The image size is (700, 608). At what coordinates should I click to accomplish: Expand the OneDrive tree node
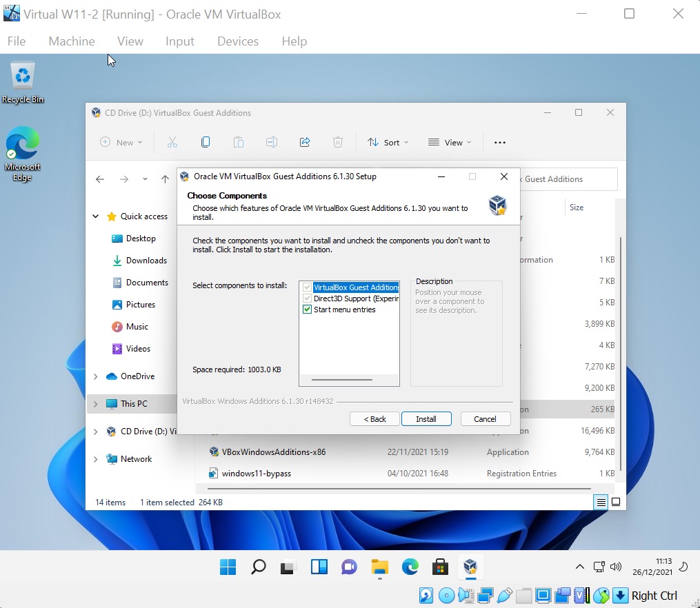(96, 376)
